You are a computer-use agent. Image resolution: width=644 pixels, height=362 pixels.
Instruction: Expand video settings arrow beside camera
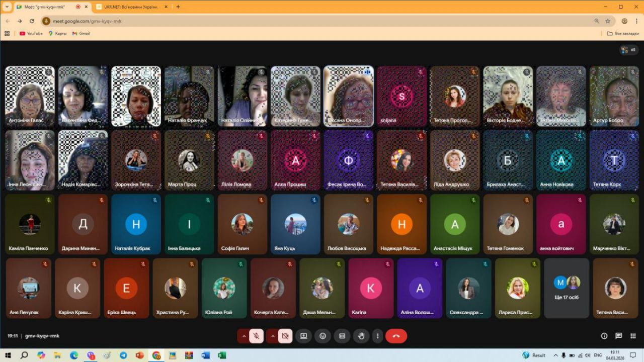pos(273,336)
